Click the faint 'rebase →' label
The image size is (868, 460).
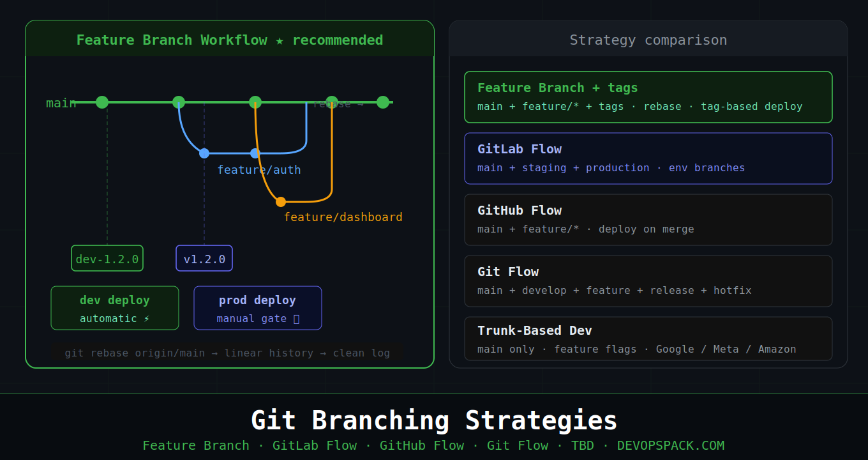pos(338,103)
